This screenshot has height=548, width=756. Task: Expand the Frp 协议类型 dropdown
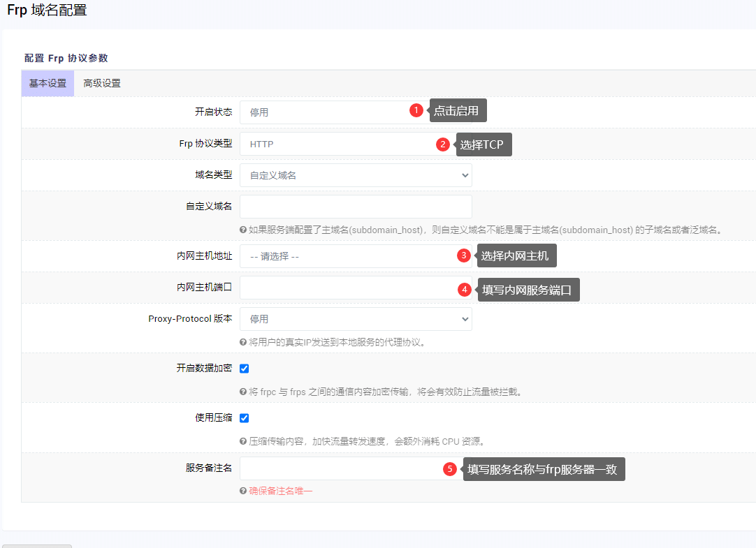pyautogui.click(x=335, y=145)
